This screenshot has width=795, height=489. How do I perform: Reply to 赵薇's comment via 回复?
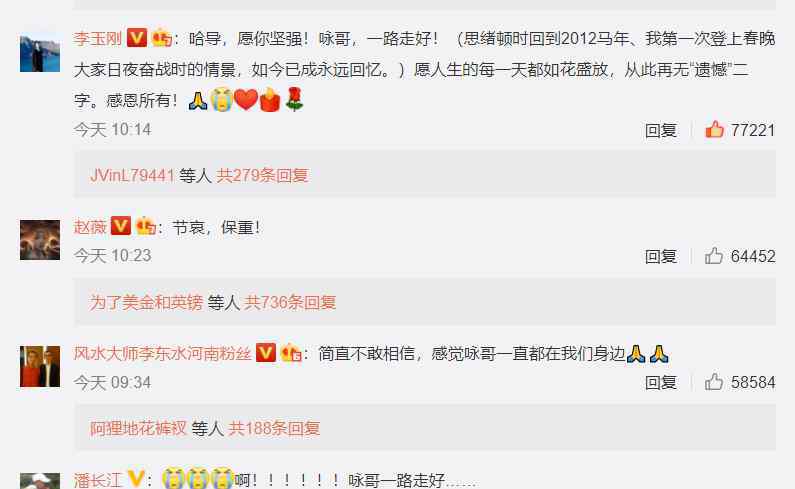(661, 256)
